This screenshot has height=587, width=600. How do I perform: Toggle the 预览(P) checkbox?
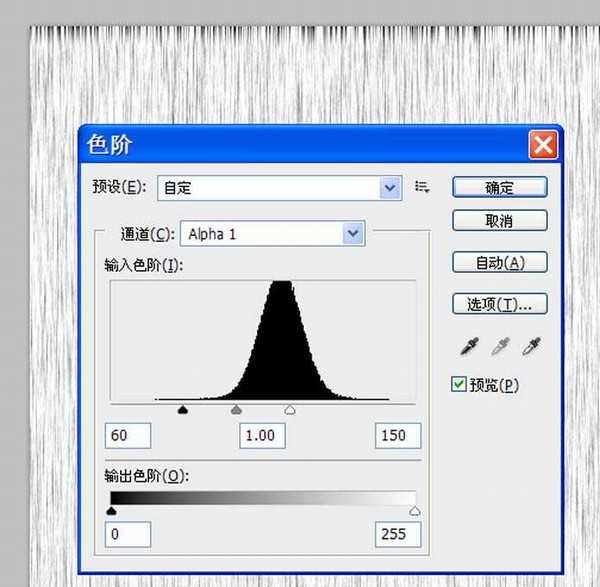[x=458, y=384]
